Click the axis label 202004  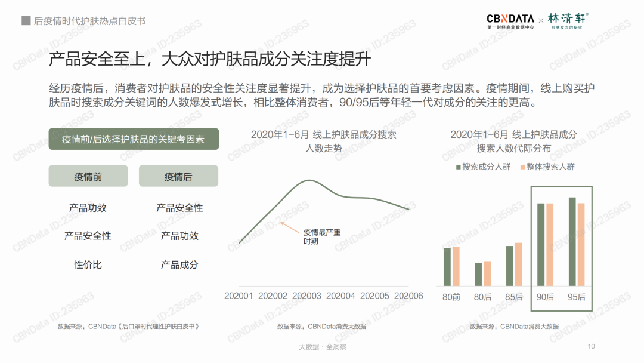[x=340, y=296]
